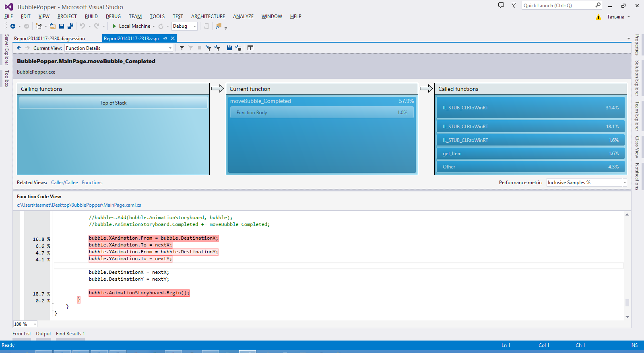Screen dimensions: 644x353
Task: Open the ARCHITECTURE menu
Action: point(208,16)
